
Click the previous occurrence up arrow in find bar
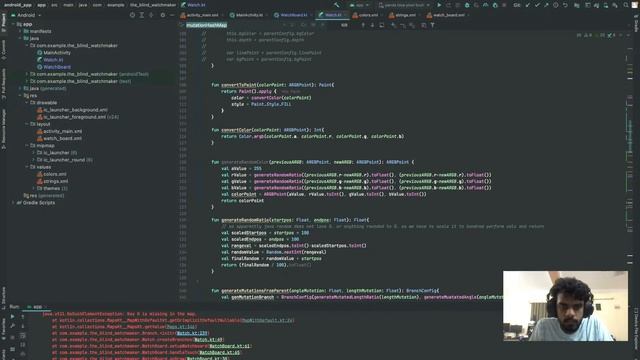coord(363,25)
